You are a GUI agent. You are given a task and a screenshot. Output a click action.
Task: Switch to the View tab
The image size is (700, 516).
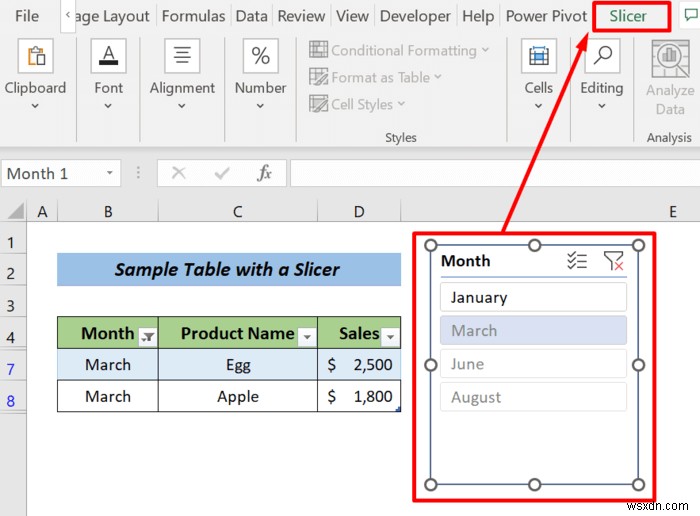[x=352, y=16]
